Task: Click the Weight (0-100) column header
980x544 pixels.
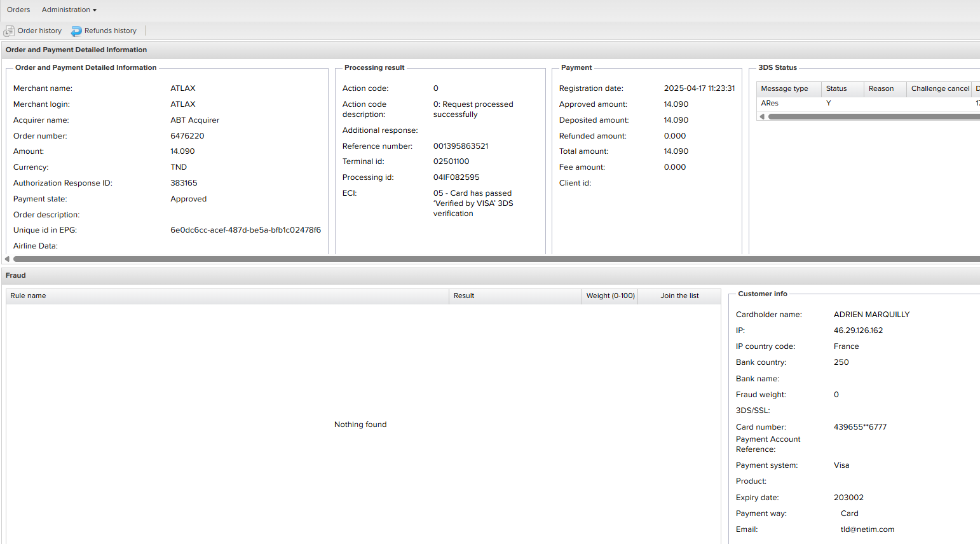Action: pyautogui.click(x=610, y=296)
